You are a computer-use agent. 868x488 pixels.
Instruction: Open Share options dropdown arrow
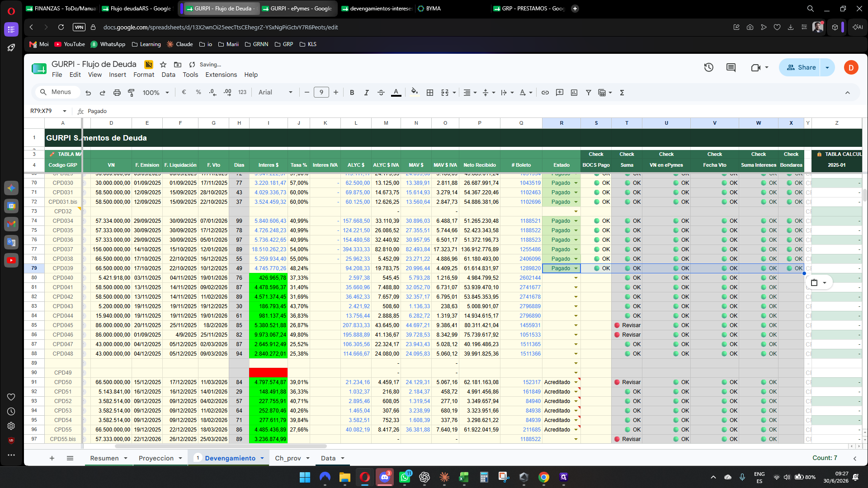827,67
